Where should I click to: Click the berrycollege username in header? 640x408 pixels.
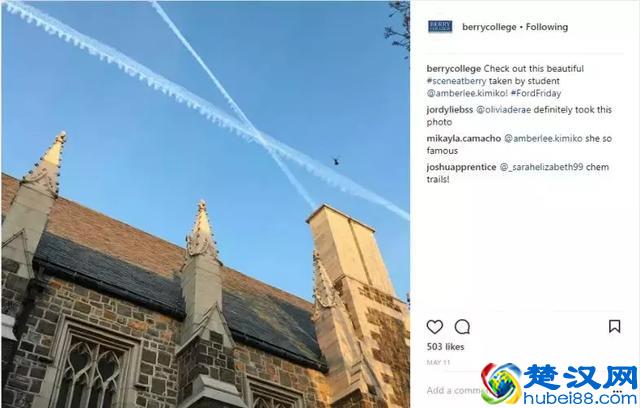[489, 27]
